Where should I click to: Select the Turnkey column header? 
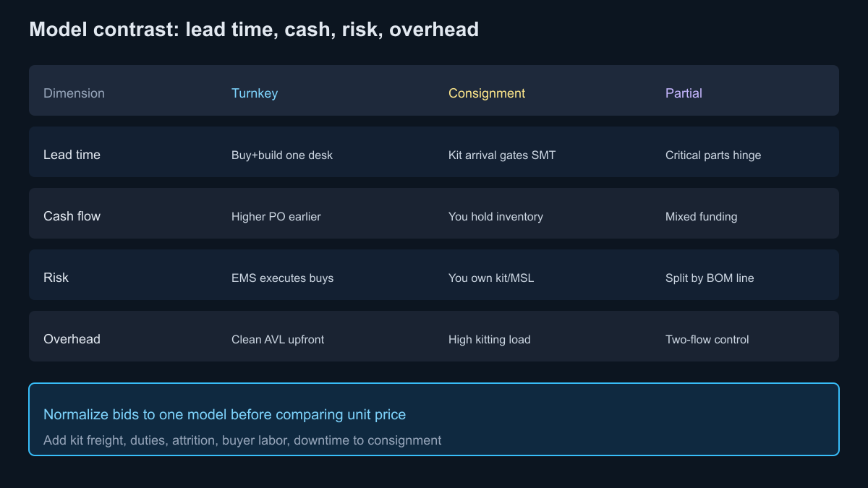click(x=255, y=93)
